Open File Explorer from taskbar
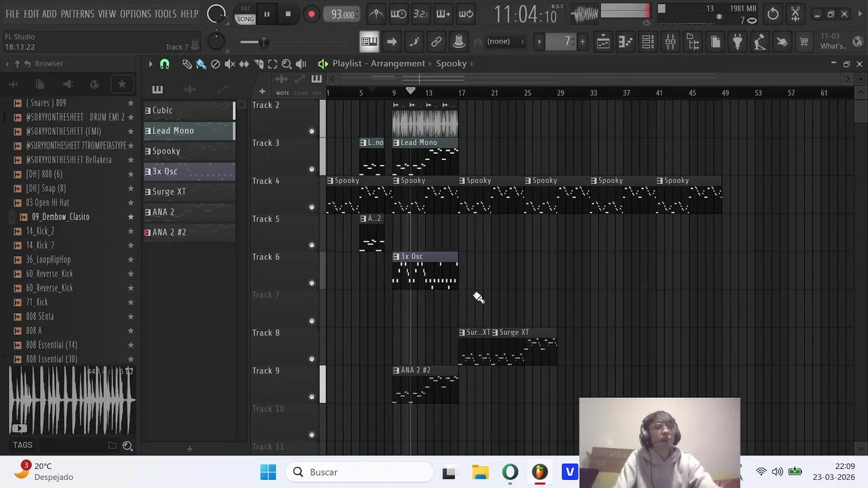The width and height of the screenshot is (868, 488). pos(480,472)
